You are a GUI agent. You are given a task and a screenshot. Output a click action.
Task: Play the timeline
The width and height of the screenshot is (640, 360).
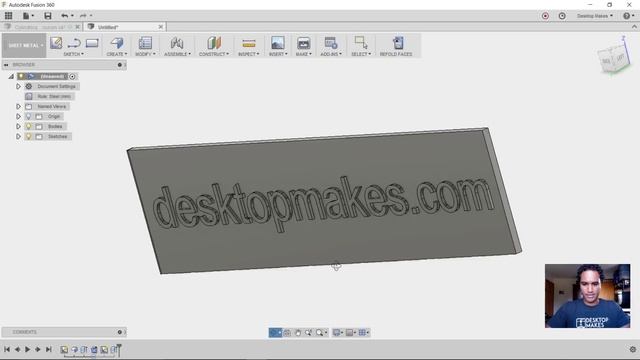pyautogui.click(x=27, y=349)
